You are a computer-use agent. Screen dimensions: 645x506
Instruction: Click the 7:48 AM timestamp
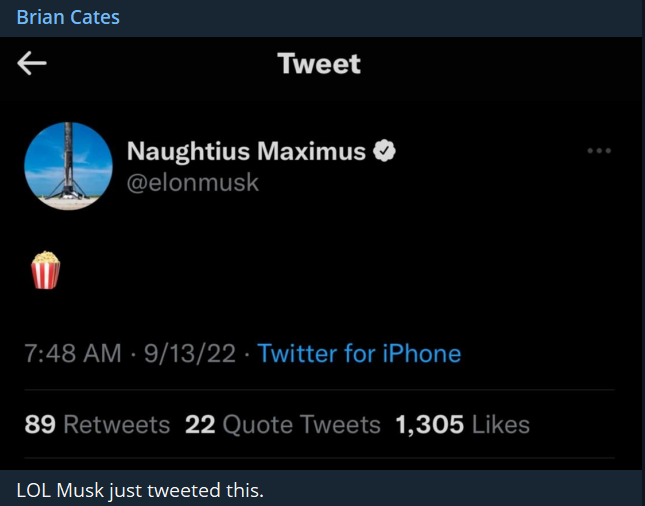click(x=73, y=353)
